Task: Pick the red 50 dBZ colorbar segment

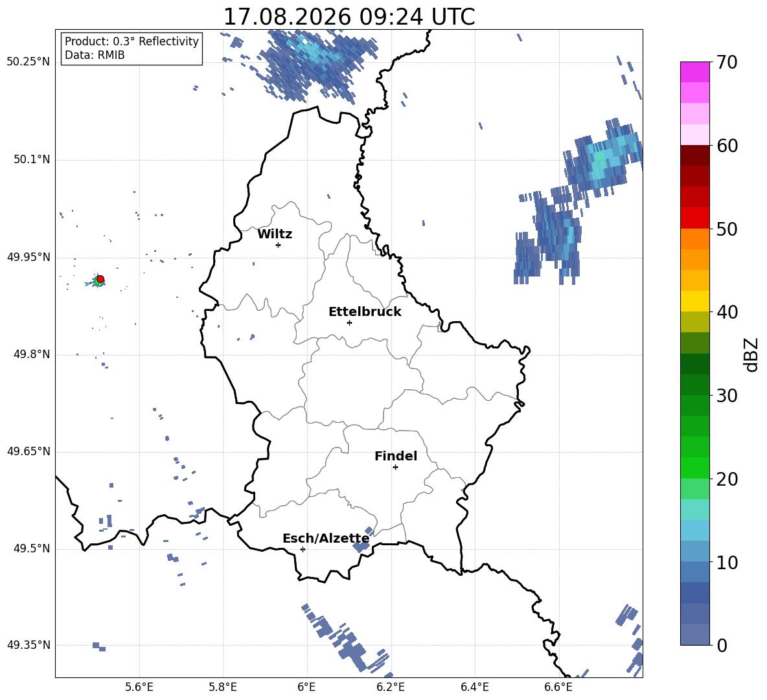Action: click(694, 218)
